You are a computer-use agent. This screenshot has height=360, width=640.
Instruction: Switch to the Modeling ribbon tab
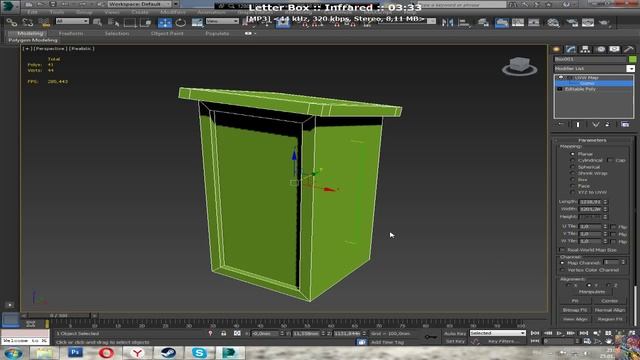coord(30,33)
